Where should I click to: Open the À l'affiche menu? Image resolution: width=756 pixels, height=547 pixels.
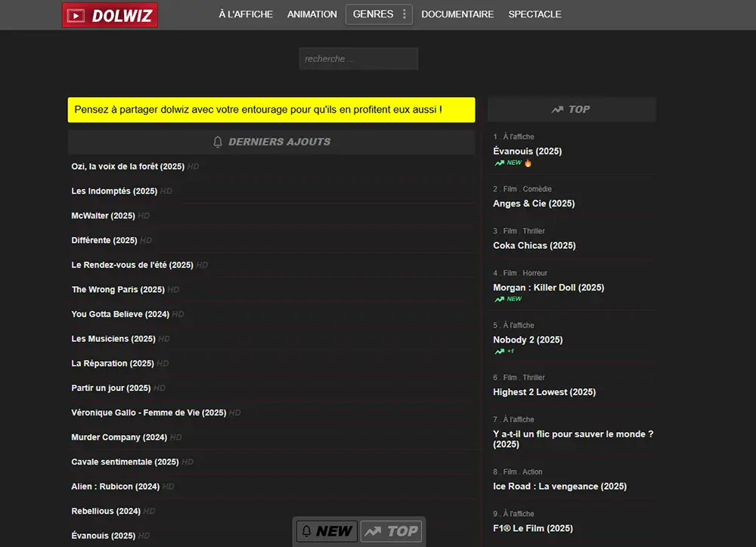[246, 14]
